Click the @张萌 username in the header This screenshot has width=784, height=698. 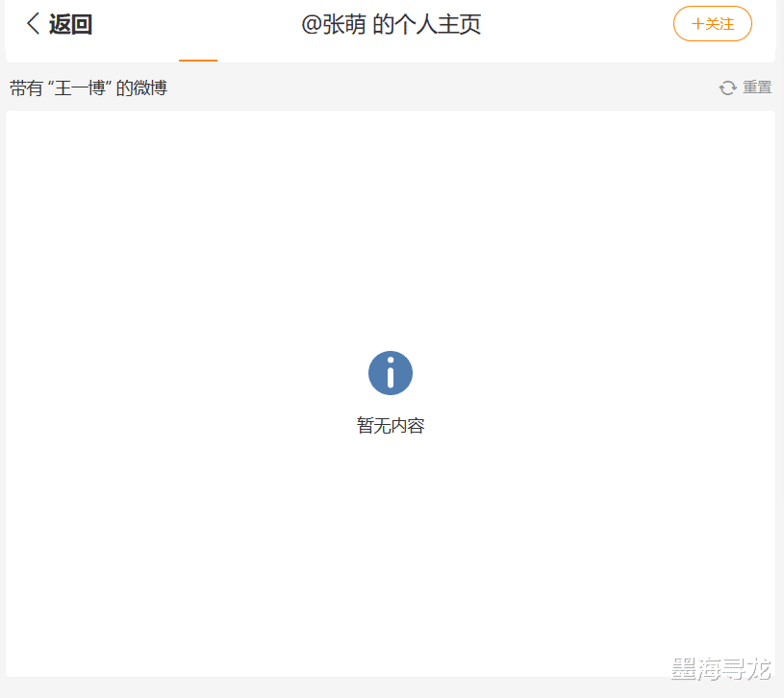334,24
